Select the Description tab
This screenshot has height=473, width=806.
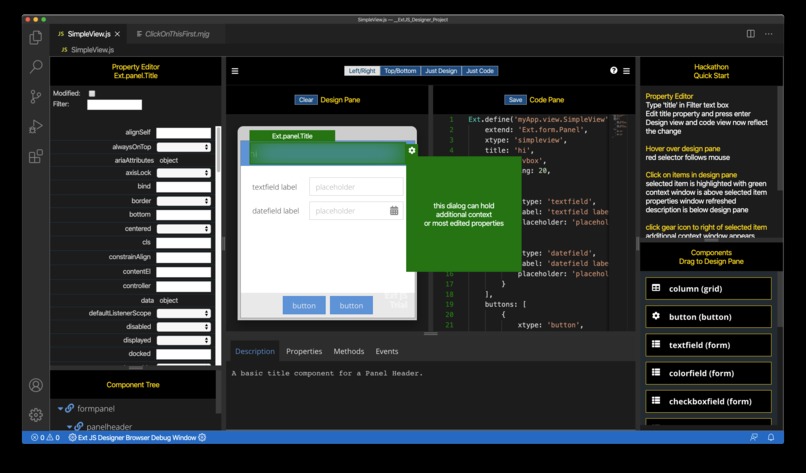pos(255,351)
